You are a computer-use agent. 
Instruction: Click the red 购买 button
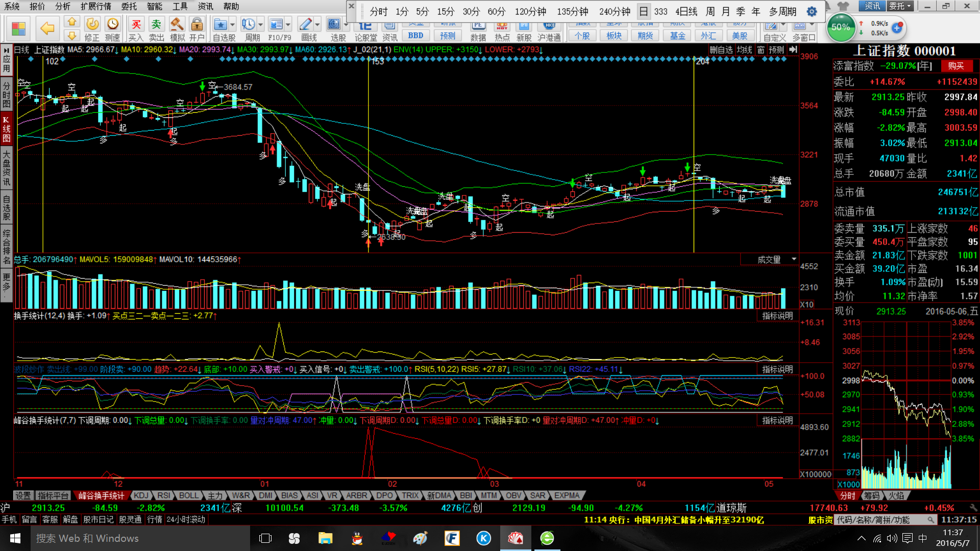(x=956, y=66)
